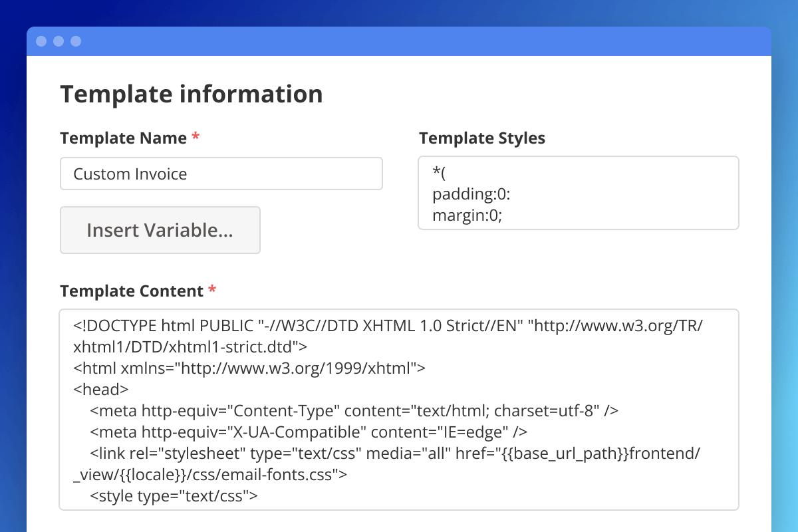This screenshot has height=532, width=798.
Task: Click the red asterisk beside Template Content
Action: [x=211, y=291]
